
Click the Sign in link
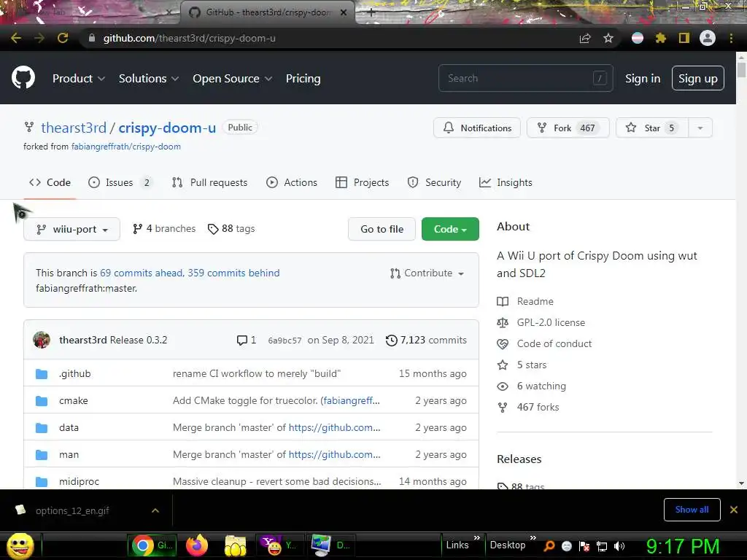(643, 79)
